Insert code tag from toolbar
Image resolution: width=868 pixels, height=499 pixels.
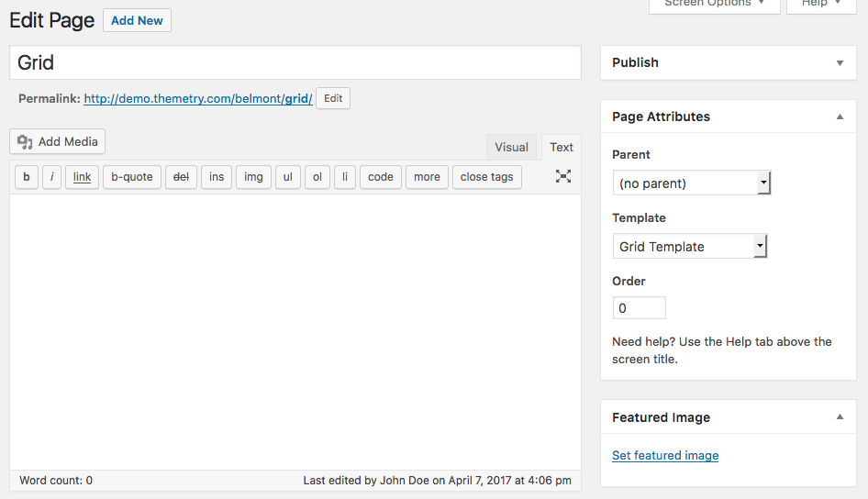coord(380,177)
